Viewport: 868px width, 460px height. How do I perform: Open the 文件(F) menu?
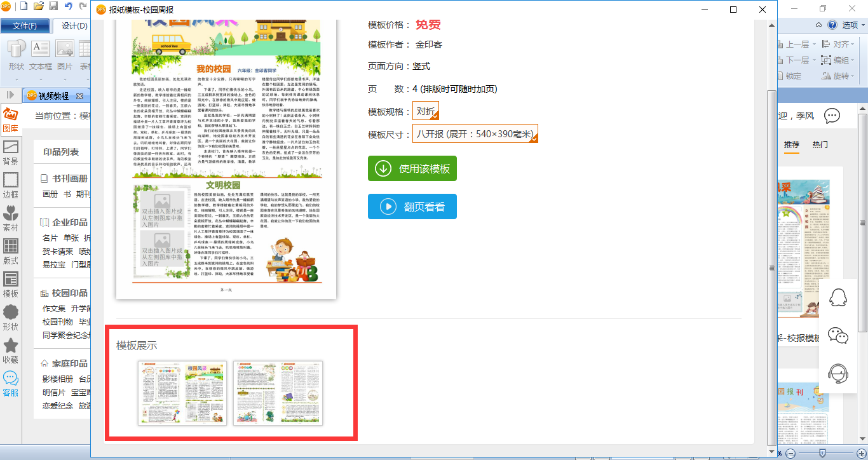coord(25,26)
